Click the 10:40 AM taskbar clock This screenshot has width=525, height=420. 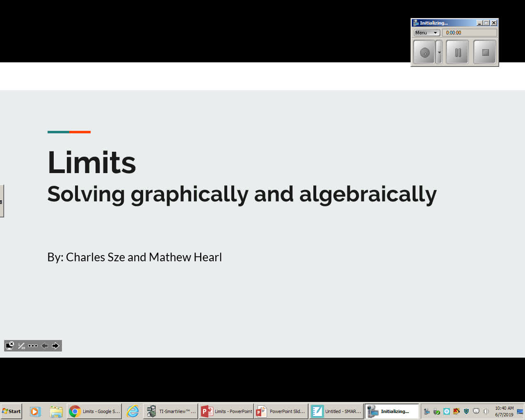[x=504, y=411]
